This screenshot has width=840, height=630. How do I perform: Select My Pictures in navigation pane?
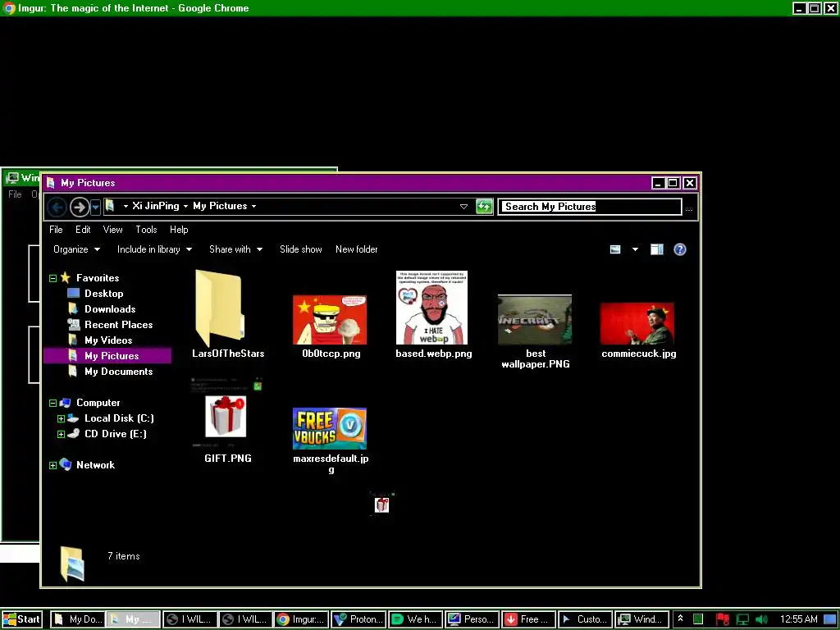click(112, 356)
